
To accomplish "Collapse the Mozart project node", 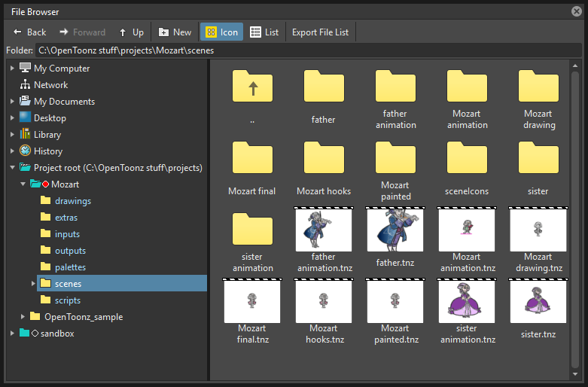I will coord(23,184).
